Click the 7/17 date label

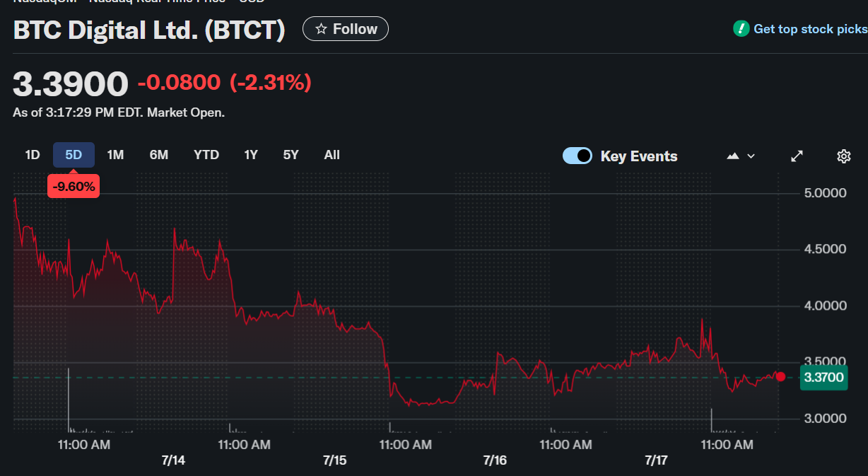tap(656, 460)
